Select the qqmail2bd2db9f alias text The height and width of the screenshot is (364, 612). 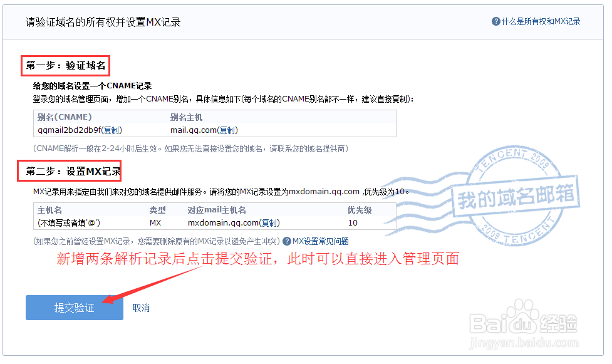(69, 130)
